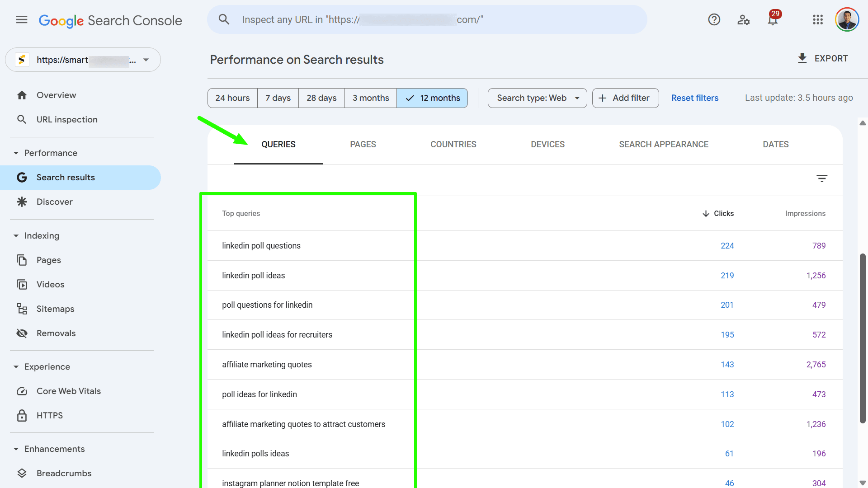Click the HTTPS padlock icon

point(22,415)
